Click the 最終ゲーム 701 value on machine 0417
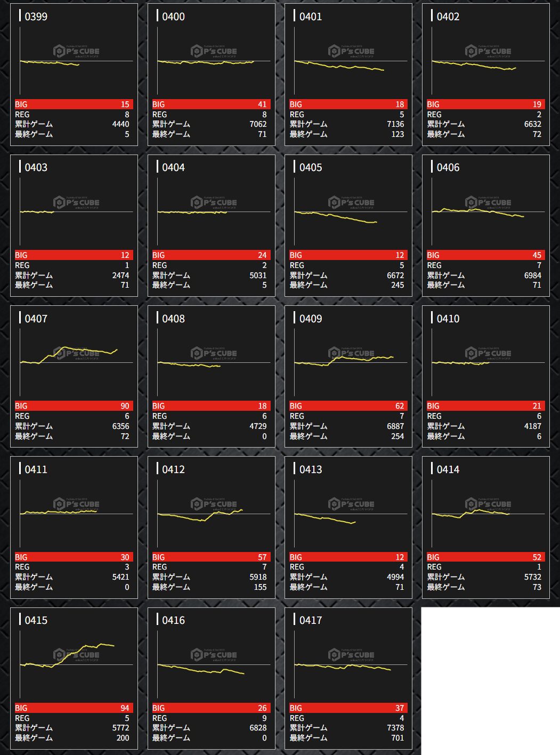560x755 pixels. (397, 738)
